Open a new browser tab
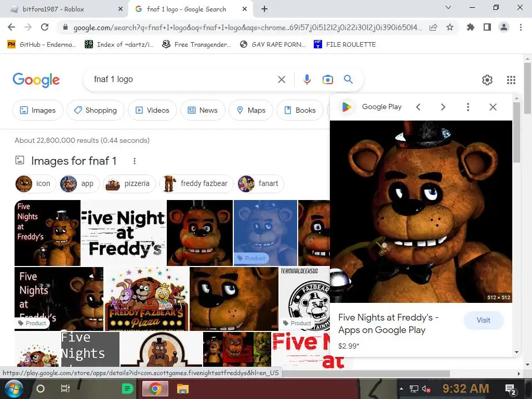The image size is (532, 399). coord(264,9)
